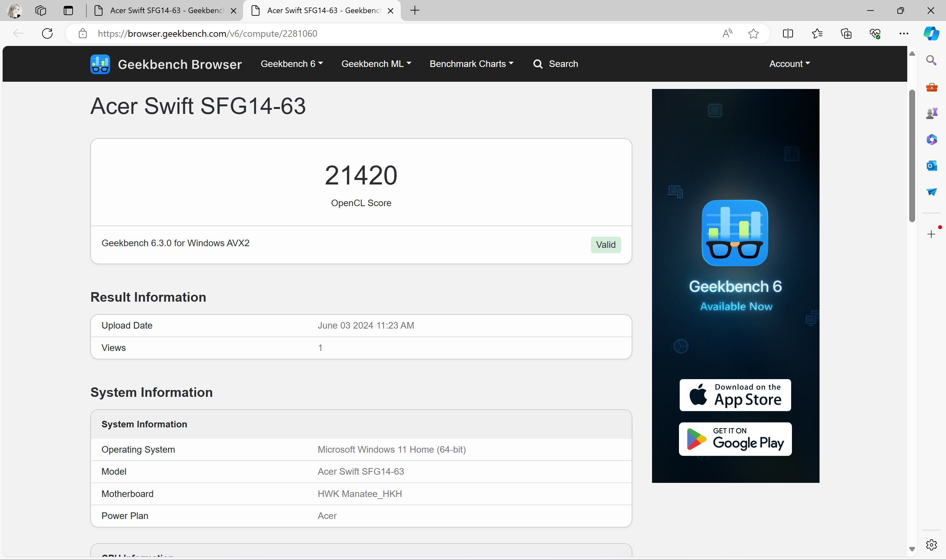Image resolution: width=946 pixels, height=560 pixels.
Task: Expand the Geekbench 6 dropdown menu
Action: click(291, 64)
